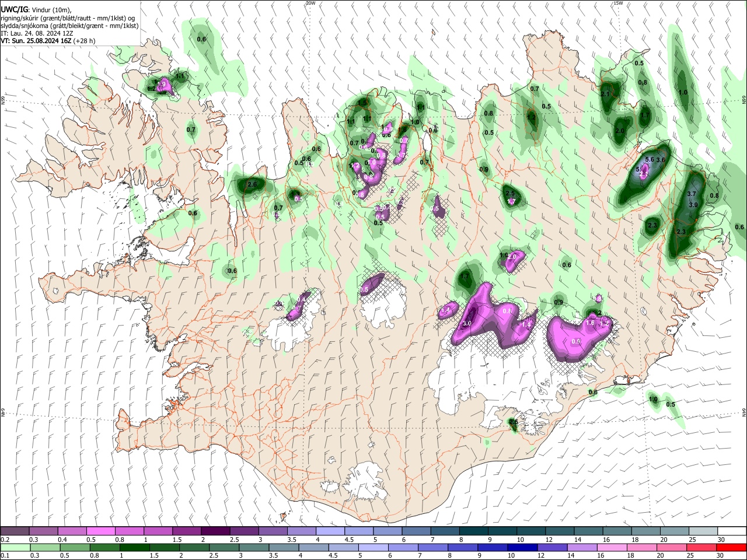Click the '0.1' label under lower scale
747x560 pixels.
click(5, 556)
